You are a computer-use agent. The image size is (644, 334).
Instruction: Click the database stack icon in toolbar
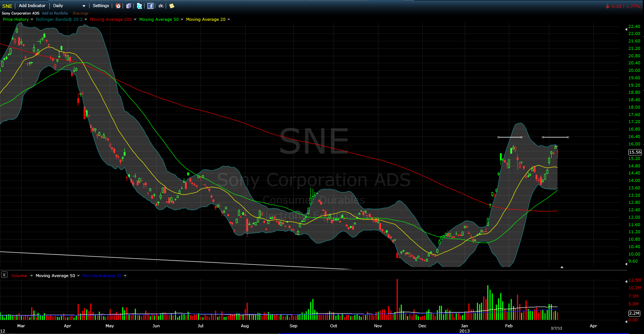pos(129,6)
